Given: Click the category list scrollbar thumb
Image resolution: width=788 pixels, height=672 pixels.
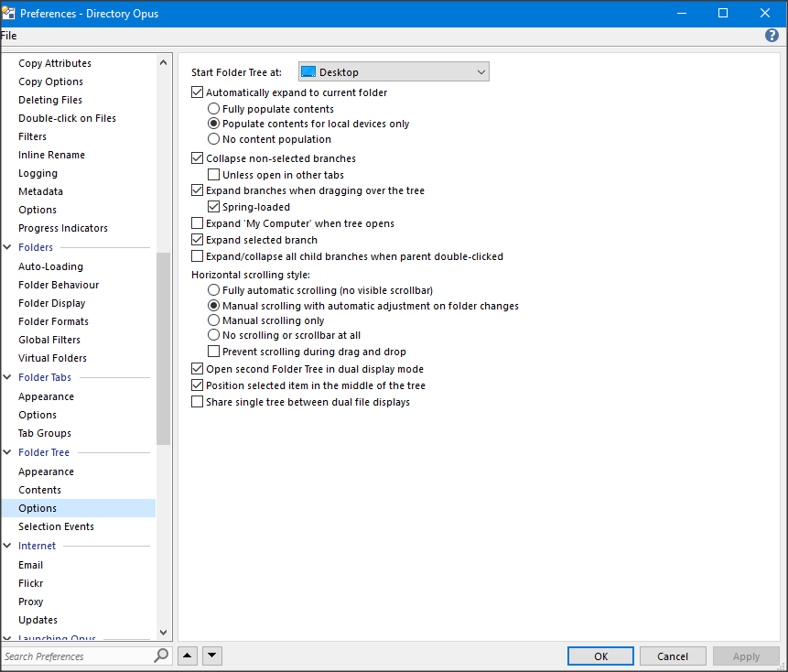Looking at the screenshot, I should (x=163, y=348).
